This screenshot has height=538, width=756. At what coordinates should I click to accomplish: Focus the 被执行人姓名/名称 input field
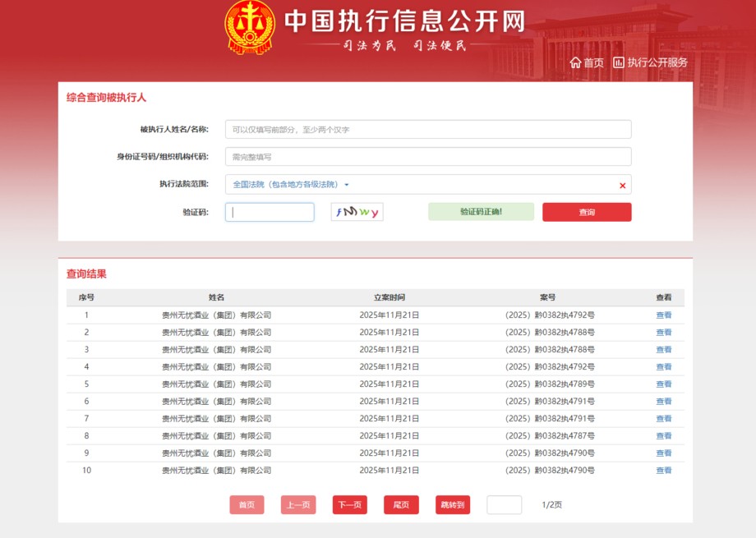[427, 130]
